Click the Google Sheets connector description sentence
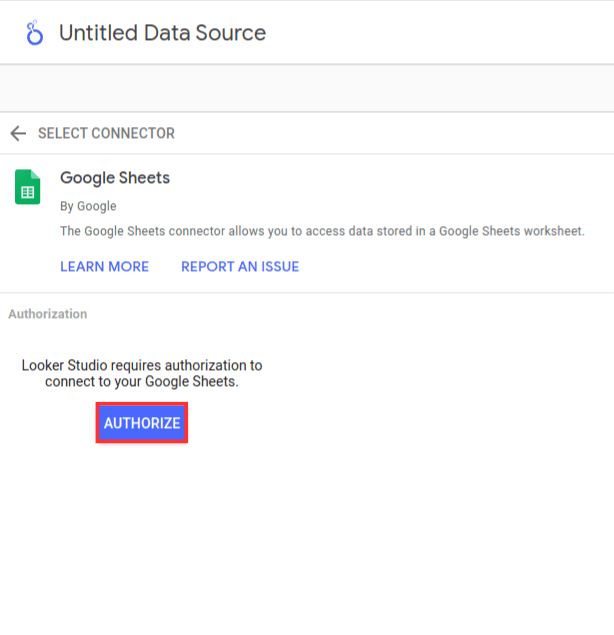Viewport: 614px width, 635px height. [x=300, y=231]
